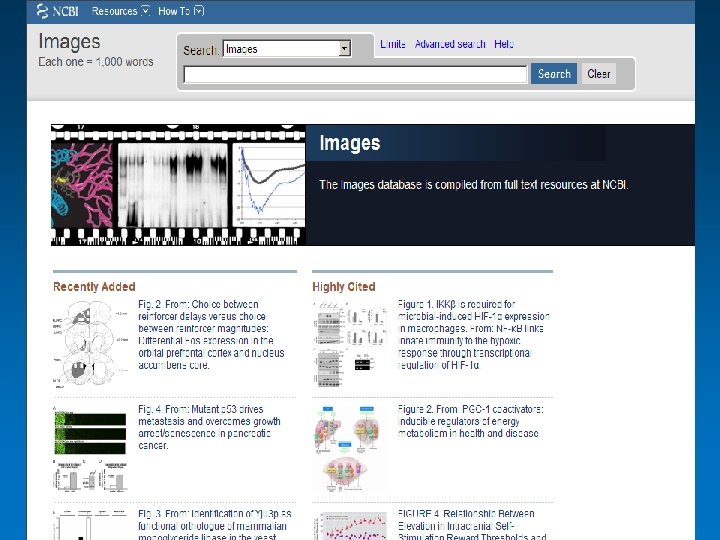Open the Images database dropdown

click(x=287, y=49)
